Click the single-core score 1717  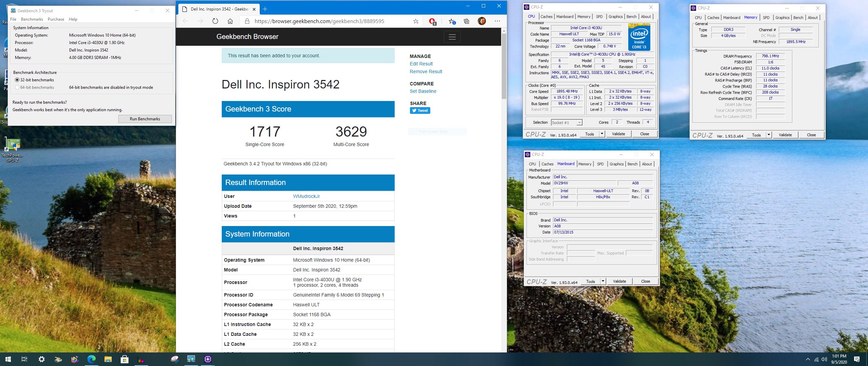point(265,131)
